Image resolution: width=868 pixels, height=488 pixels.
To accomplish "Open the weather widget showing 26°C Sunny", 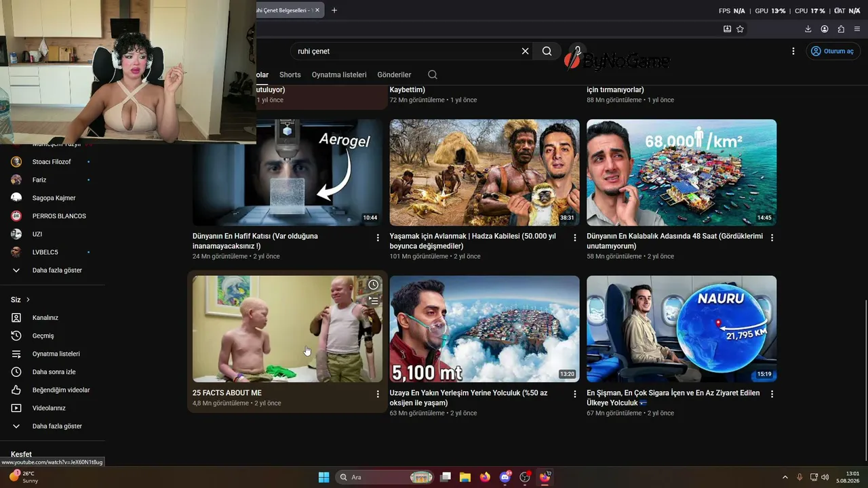I will click(24, 477).
